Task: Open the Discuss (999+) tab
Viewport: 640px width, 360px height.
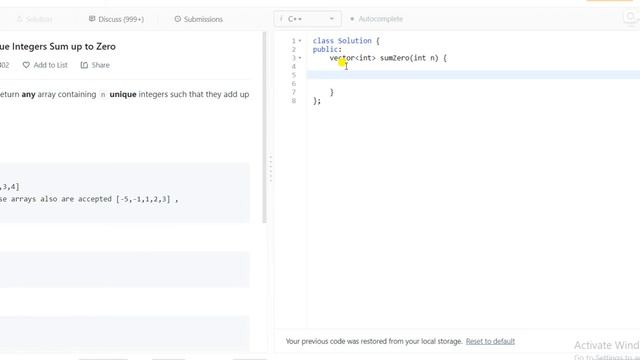Action: [116, 19]
